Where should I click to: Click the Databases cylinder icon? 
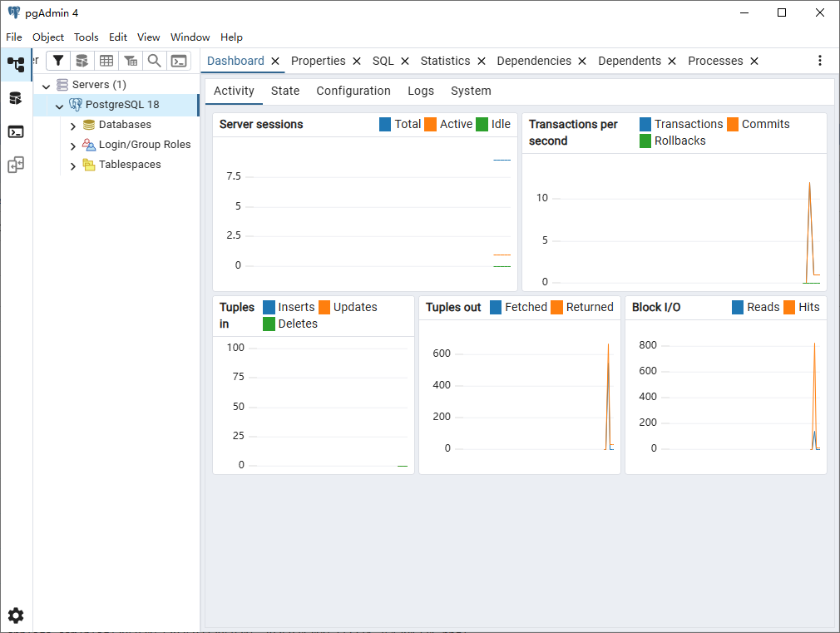tap(89, 125)
